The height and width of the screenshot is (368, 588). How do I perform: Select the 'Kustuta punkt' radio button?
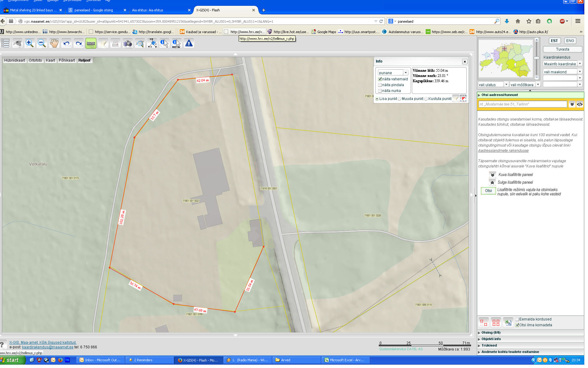coord(426,99)
